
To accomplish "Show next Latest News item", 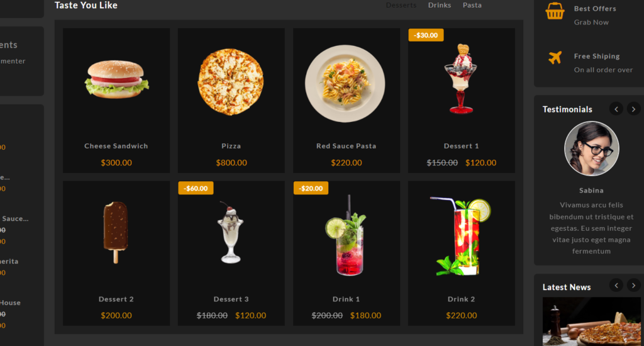I will click(633, 285).
